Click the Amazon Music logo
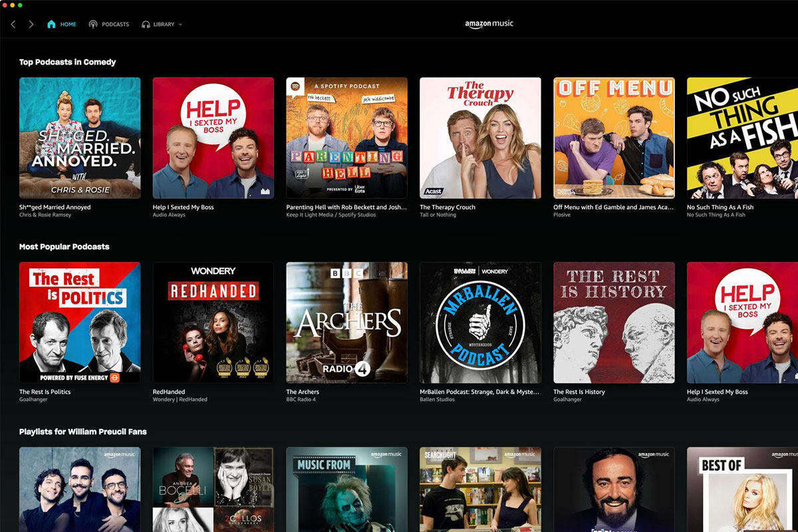 click(x=488, y=23)
